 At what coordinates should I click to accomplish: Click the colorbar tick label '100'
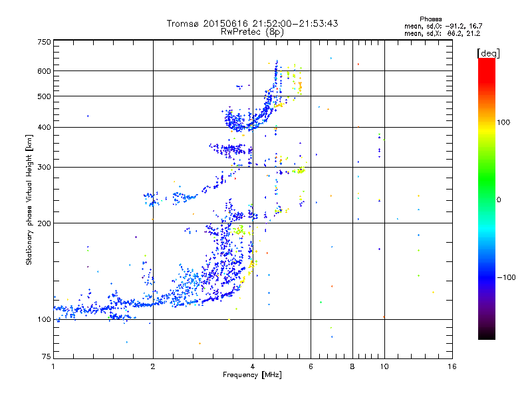point(503,122)
